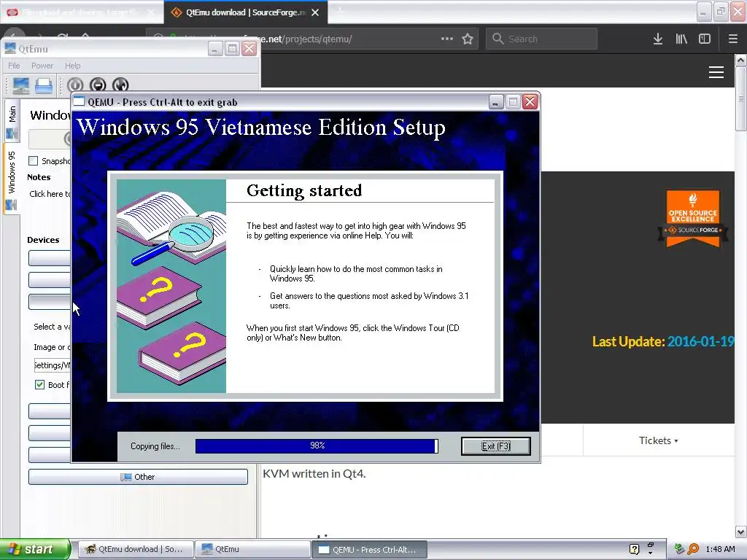
Task: Toggle the Snapshot checkbox in QtEmu
Action: pos(34,161)
